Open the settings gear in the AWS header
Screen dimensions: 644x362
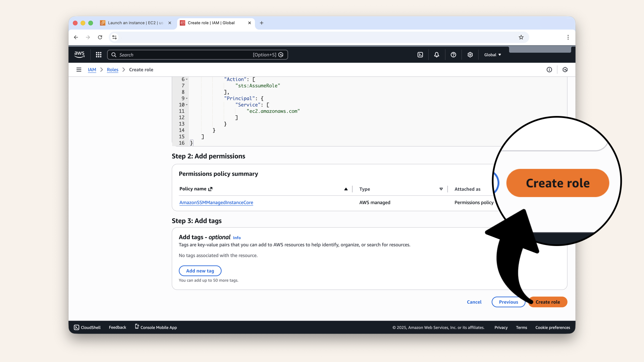point(470,55)
